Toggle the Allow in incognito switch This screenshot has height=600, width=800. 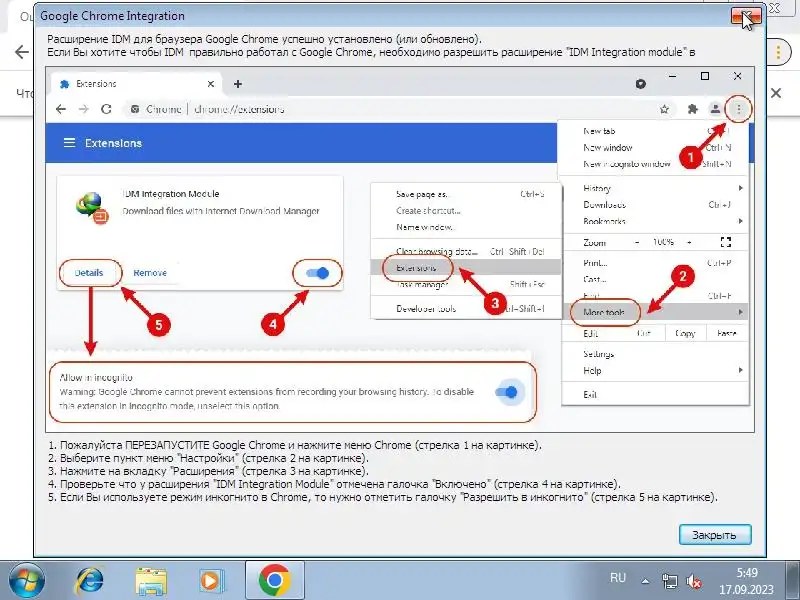tap(507, 392)
